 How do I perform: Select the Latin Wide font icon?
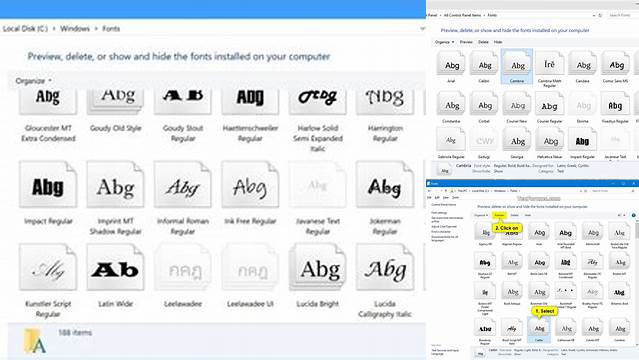coord(115,267)
